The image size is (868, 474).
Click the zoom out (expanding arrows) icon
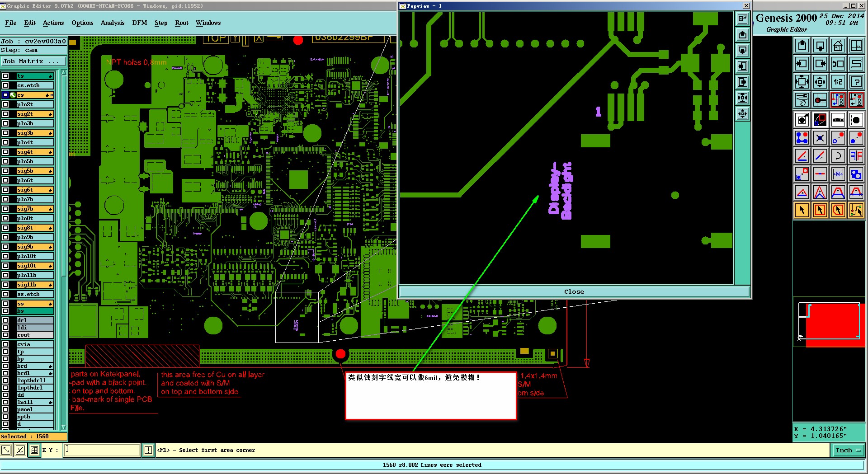point(820,82)
